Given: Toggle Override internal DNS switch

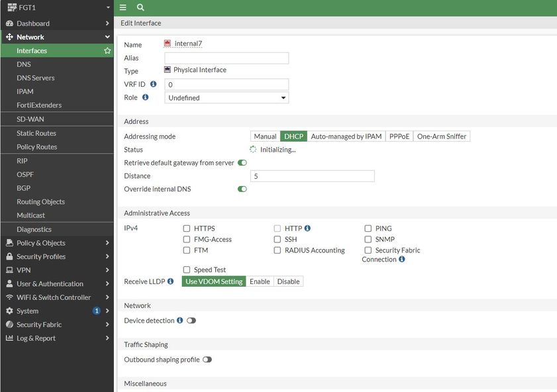Looking at the screenshot, I should point(242,189).
